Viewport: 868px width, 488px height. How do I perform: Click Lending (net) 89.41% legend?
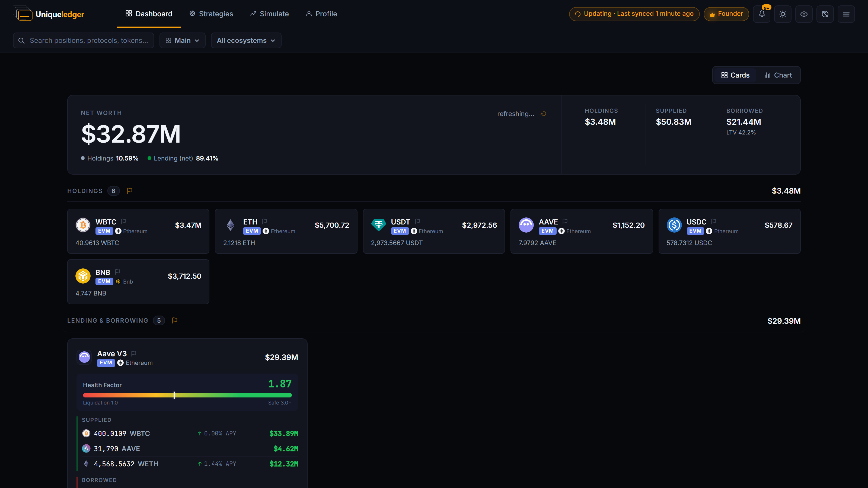tap(183, 158)
